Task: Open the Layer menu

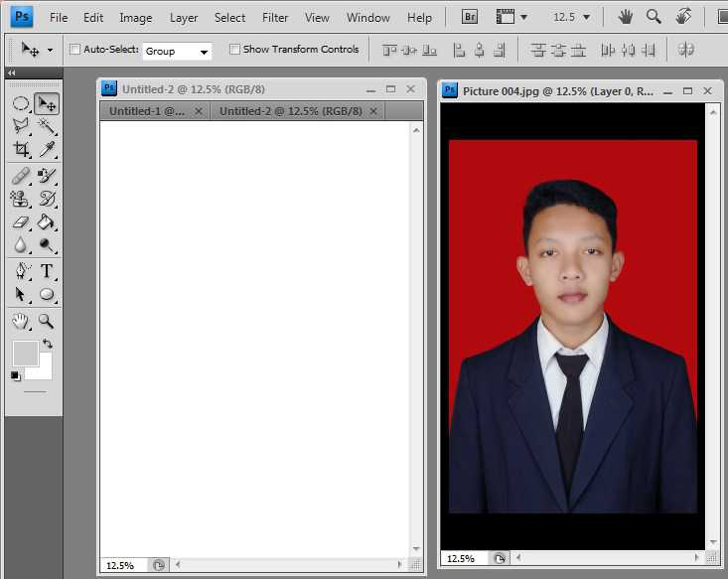Action: (184, 18)
